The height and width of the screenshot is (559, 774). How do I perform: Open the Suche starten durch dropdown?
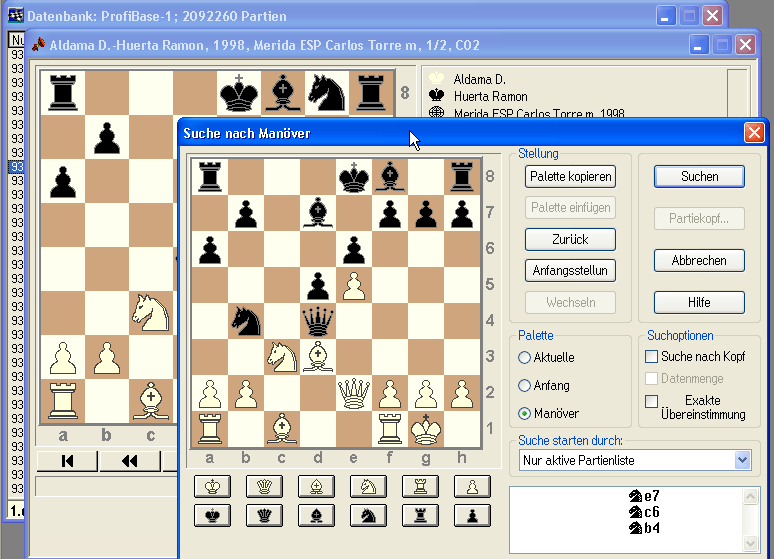tap(741, 460)
